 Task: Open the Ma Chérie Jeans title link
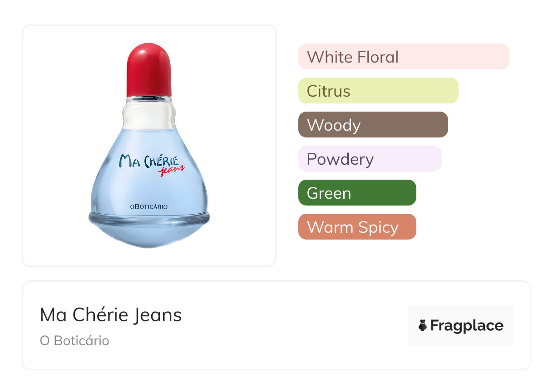coord(111,315)
